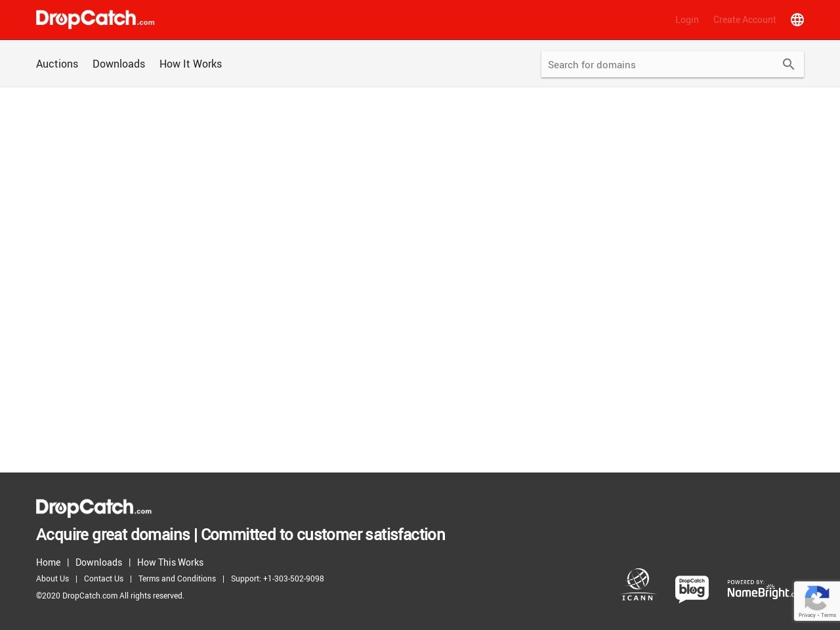Viewport: 840px width, 630px height.
Task: Click the magnifying glass search icon
Action: coord(788,64)
